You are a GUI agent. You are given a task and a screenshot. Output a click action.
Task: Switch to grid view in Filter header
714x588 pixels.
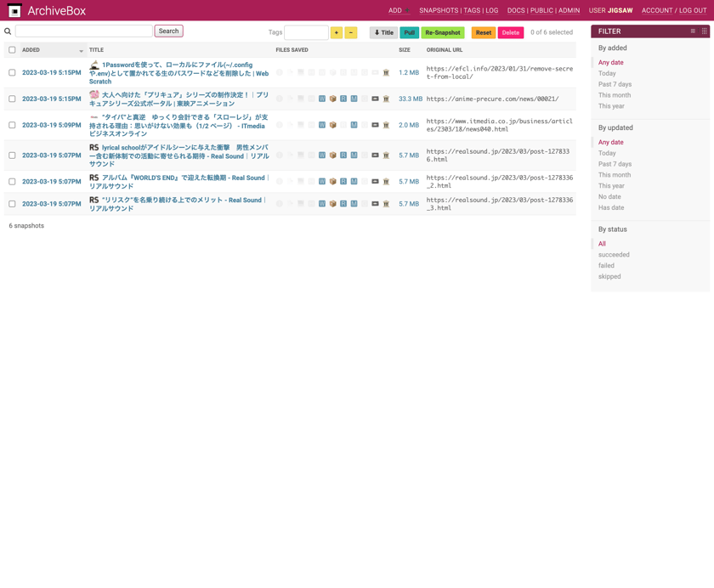pyautogui.click(x=705, y=31)
